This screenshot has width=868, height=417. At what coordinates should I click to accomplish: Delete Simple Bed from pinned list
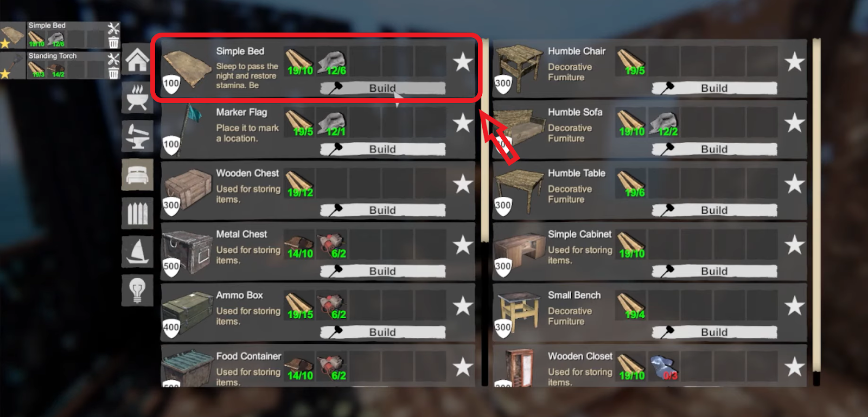[113, 42]
